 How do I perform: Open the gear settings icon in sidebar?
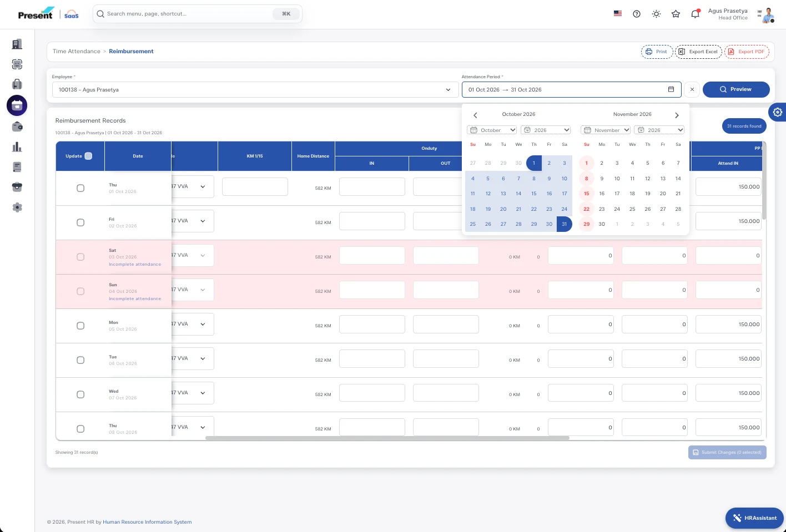(17, 207)
